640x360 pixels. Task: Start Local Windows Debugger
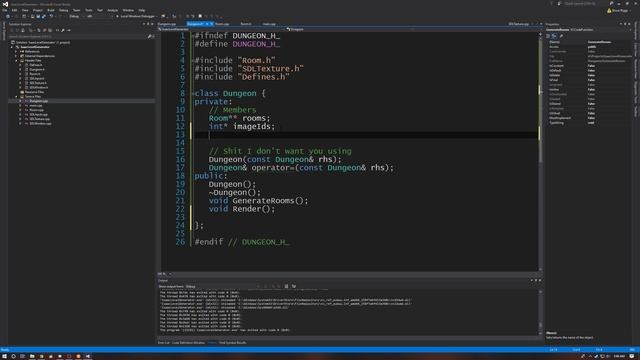pos(136,16)
